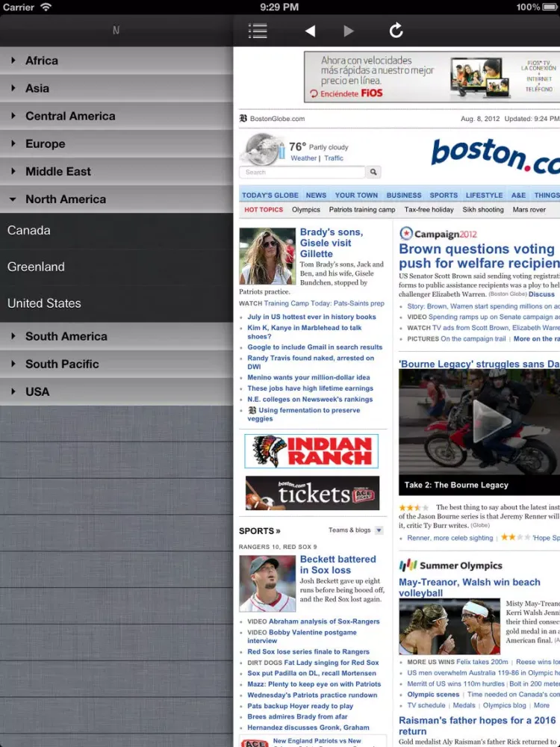560x747 pixels.
Task: Click the boston.com tickets banner
Action: (x=312, y=493)
